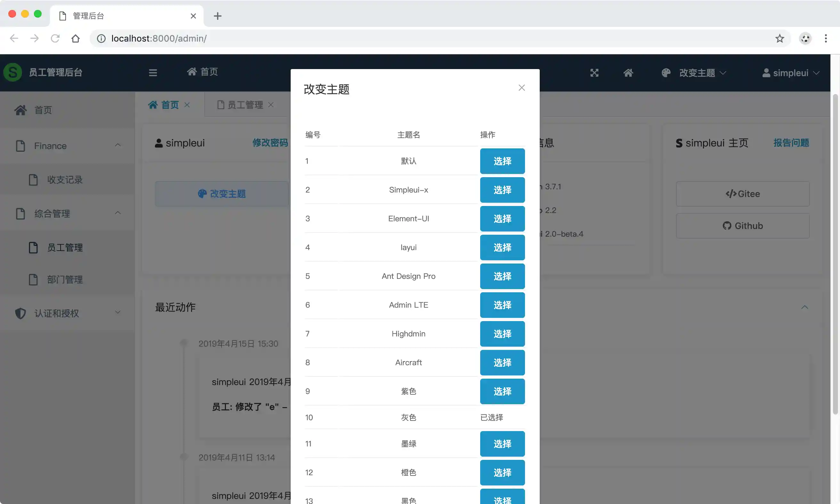The height and width of the screenshot is (504, 840).
Task: Click the 报告问题 link
Action: tap(791, 143)
